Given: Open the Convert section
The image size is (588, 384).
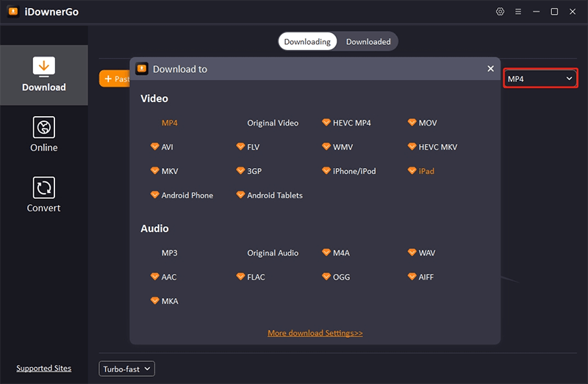Looking at the screenshot, I should 44,195.
